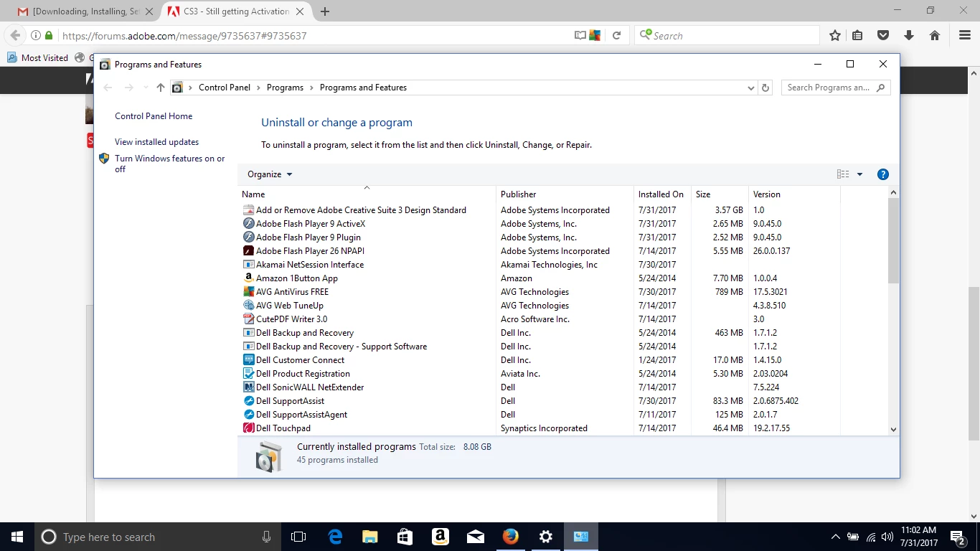This screenshot has height=551, width=980.
Task: Open Most Visited bookmarks folder
Action: (37, 57)
